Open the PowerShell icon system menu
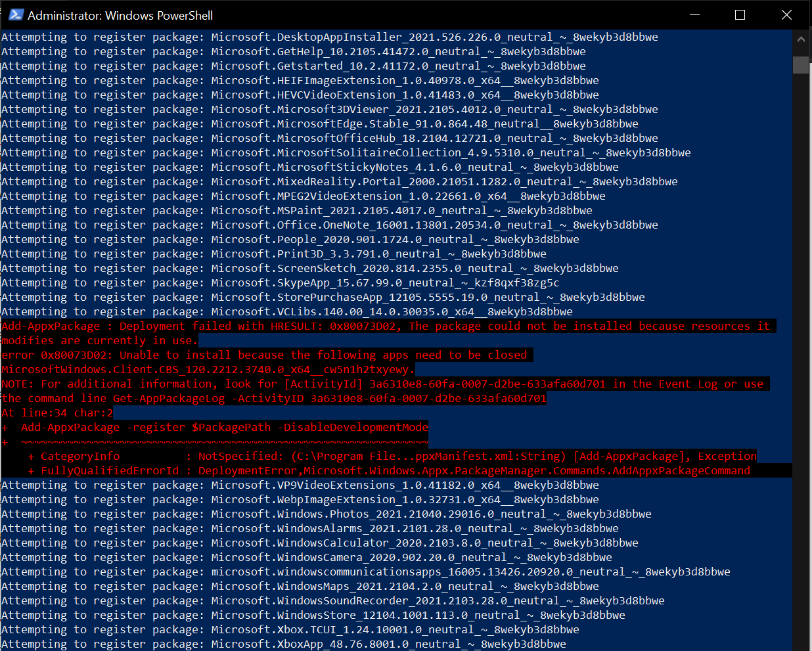 click(x=16, y=14)
